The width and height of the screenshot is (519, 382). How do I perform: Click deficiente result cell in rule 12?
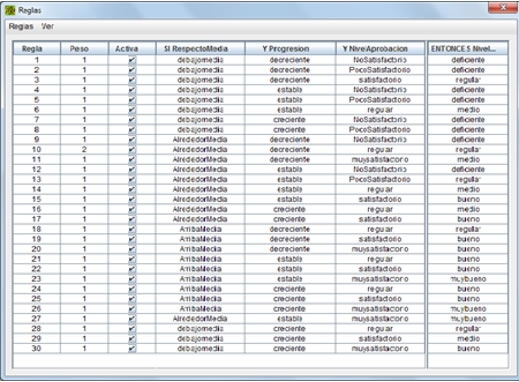(x=468, y=169)
